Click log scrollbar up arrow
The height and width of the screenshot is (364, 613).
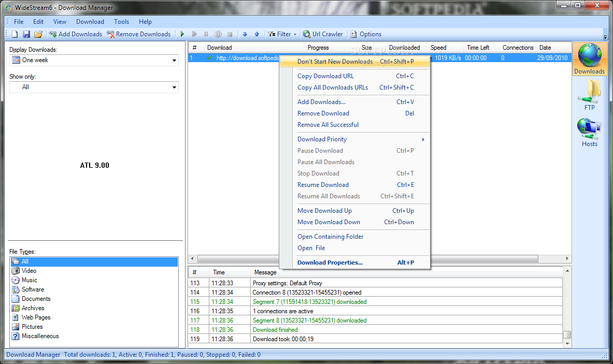coord(567,271)
